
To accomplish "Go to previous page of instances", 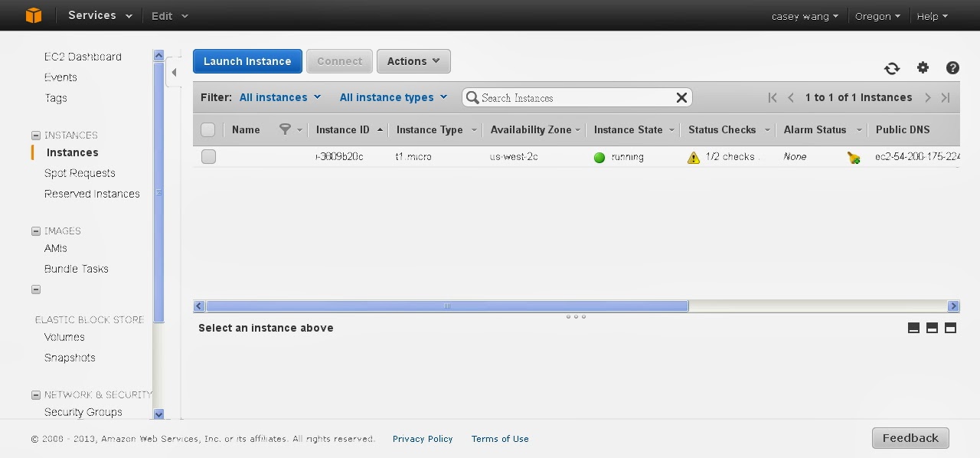I will (791, 97).
